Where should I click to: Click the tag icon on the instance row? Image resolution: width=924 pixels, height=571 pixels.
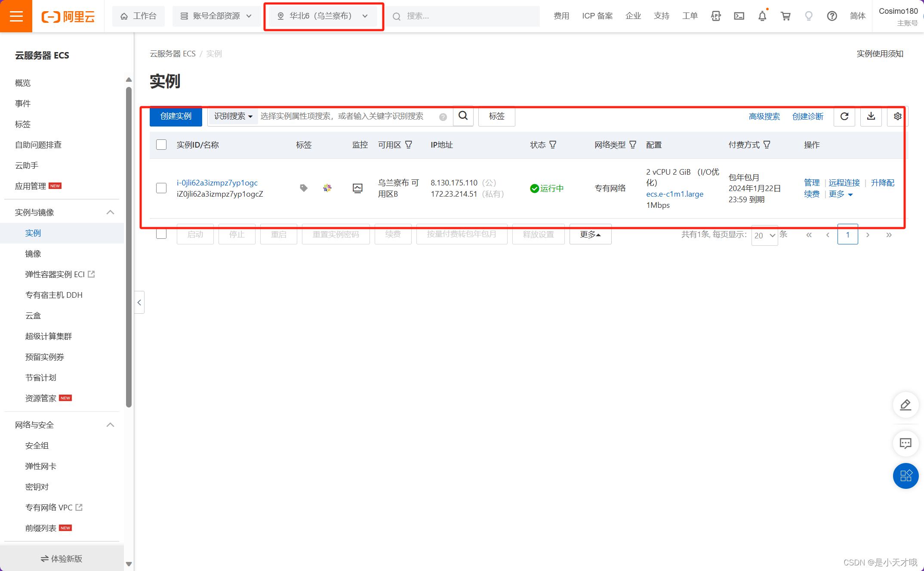[303, 188]
